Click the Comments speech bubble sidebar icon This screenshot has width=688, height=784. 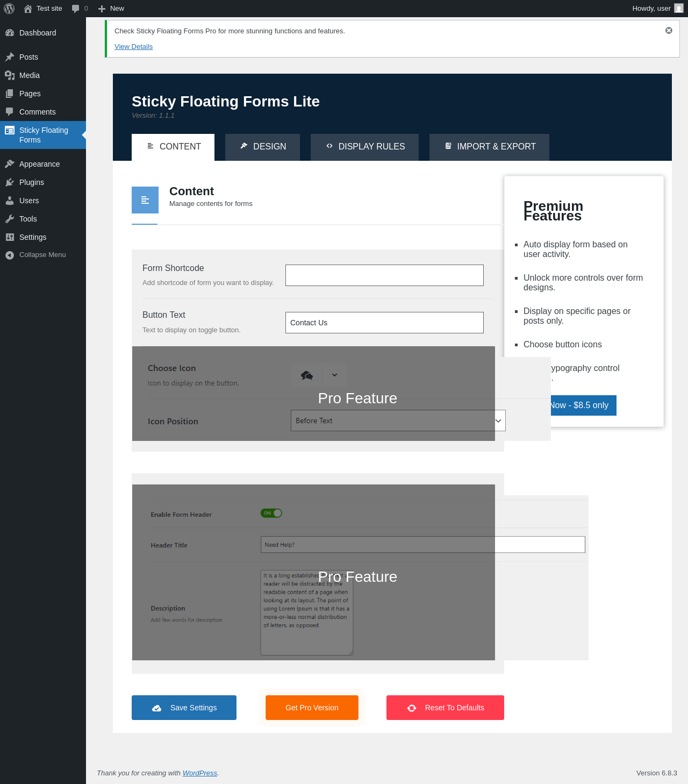click(10, 112)
